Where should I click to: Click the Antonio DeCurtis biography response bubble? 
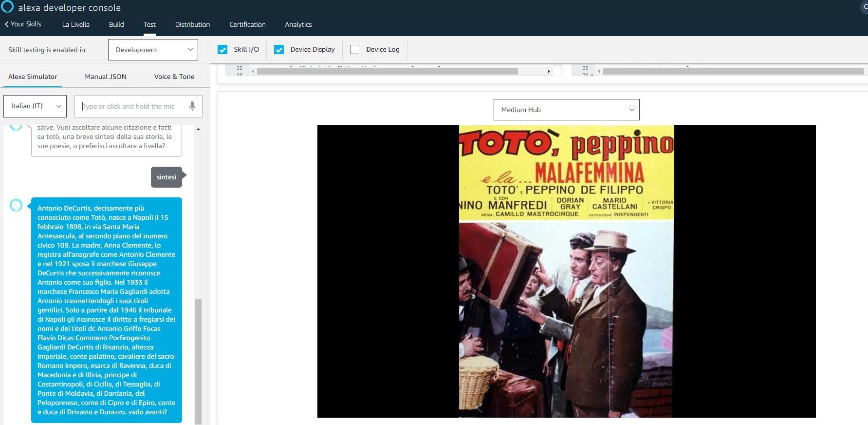coord(107,310)
